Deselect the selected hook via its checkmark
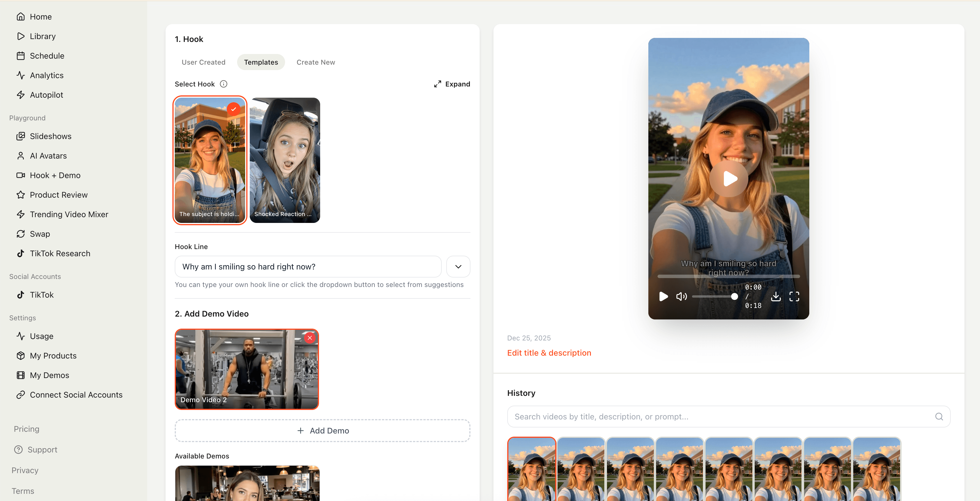Screen dimensions: 980x501 point(234,109)
